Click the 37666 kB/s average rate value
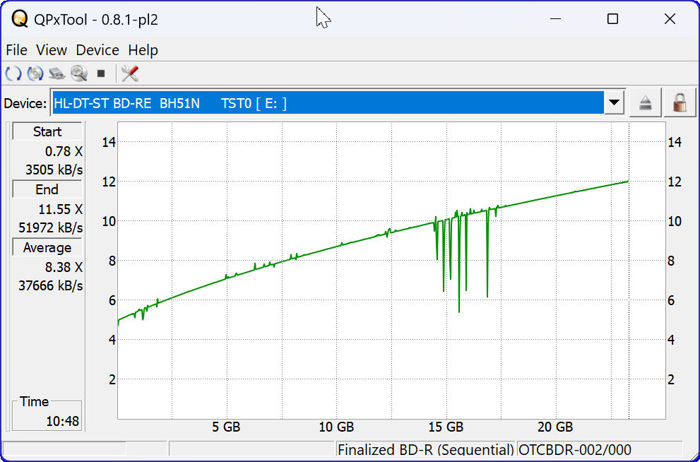 [50, 285]
